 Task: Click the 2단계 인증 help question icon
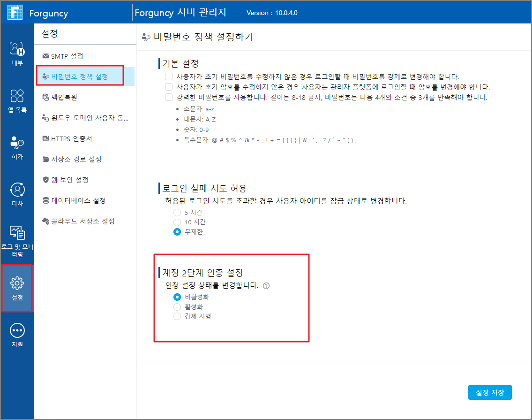(266, 286)
